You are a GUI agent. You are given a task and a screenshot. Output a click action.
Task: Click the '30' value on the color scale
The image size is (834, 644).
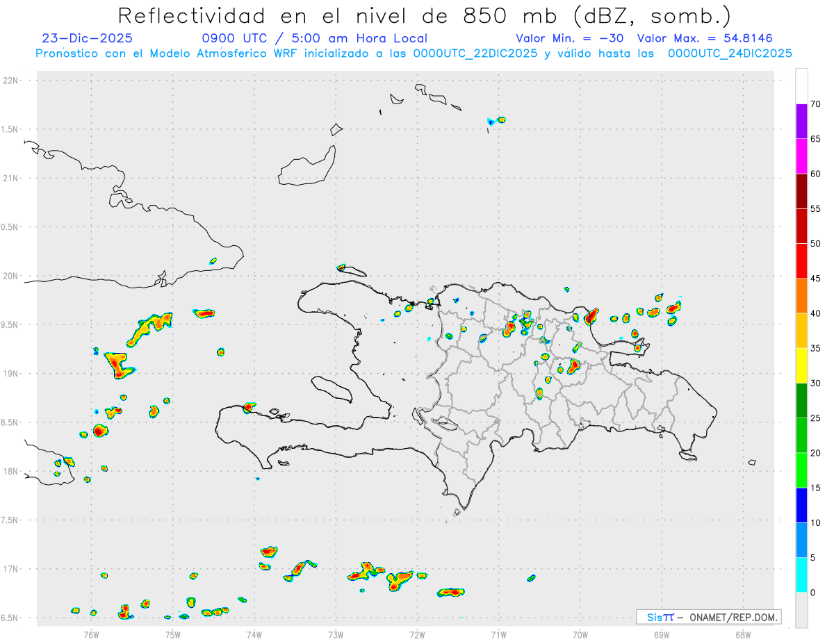pos(815,383)
